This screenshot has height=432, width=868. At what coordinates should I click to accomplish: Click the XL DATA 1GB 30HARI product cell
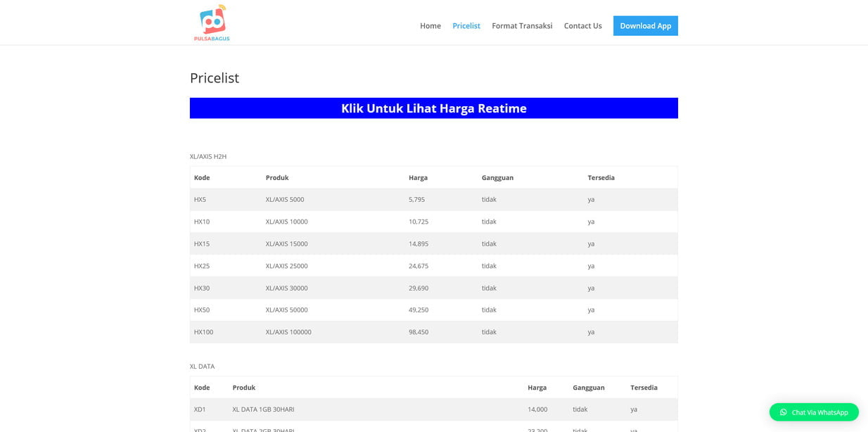(x=263, y=409)
